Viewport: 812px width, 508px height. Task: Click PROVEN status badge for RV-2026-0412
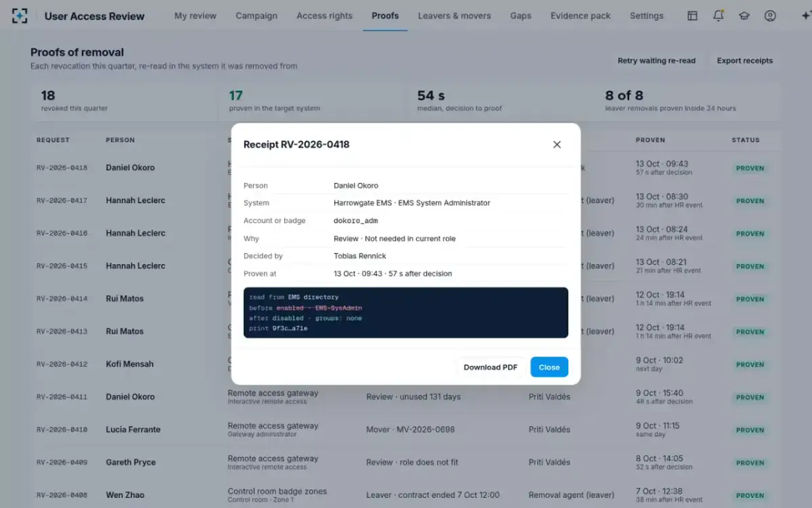(750, 364)
